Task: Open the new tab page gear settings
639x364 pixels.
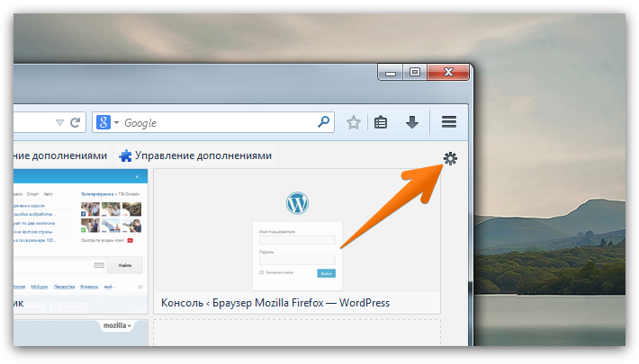Action: tap(450, 158)
